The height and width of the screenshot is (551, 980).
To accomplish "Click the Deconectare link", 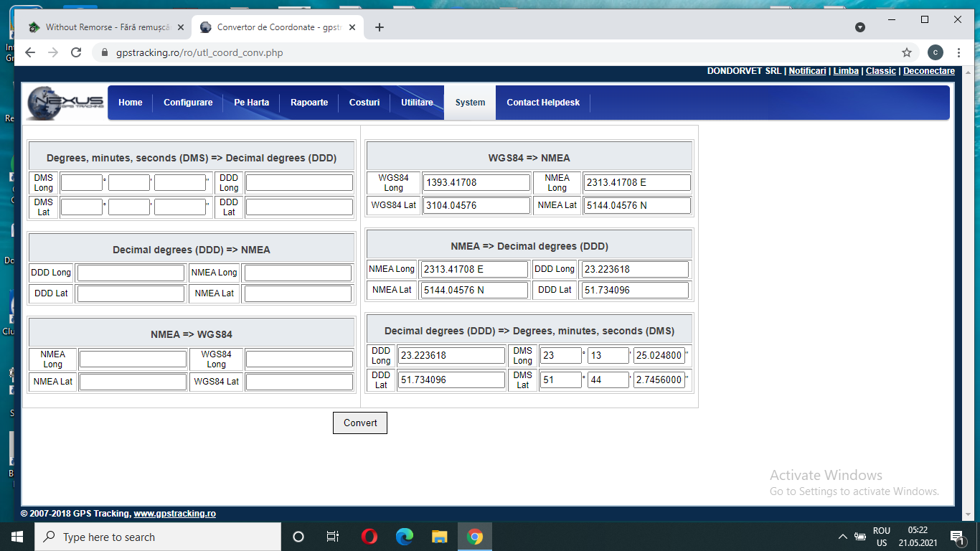I will pos(928,71).
